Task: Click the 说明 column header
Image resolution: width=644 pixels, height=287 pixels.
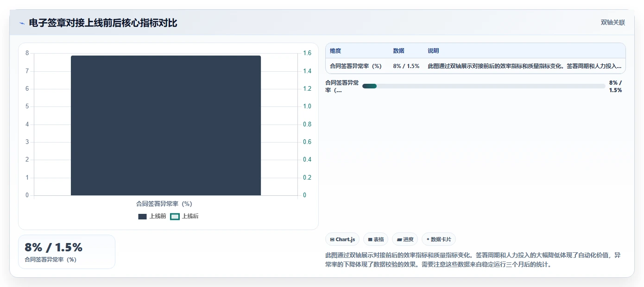Action: pyautogui.click(x=433, y=51)
